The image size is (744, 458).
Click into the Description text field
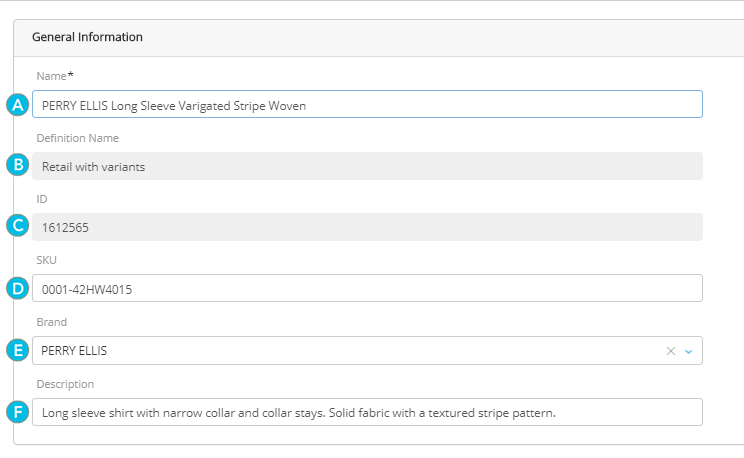tap(367, 412)
